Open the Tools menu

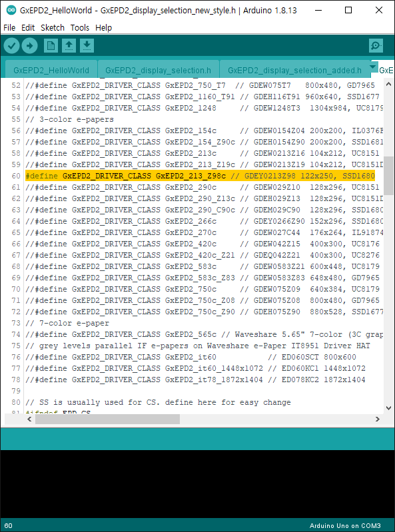pos(80,27)
